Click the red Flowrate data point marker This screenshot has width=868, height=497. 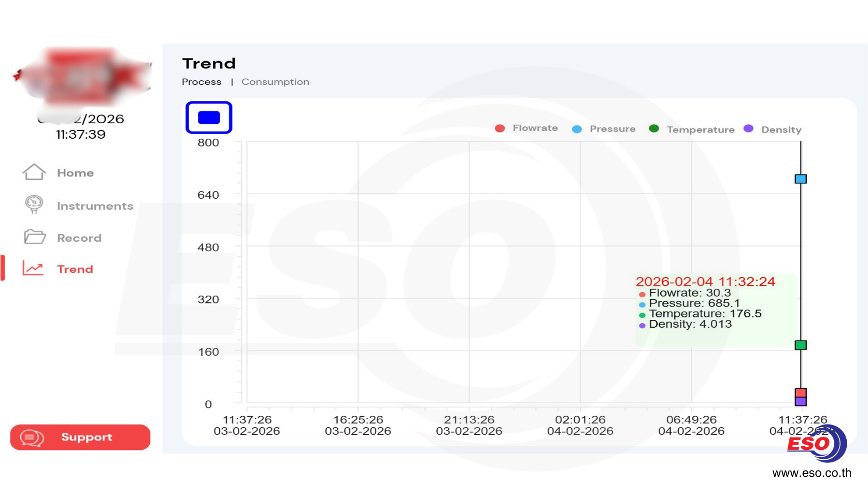click(801, 392)
